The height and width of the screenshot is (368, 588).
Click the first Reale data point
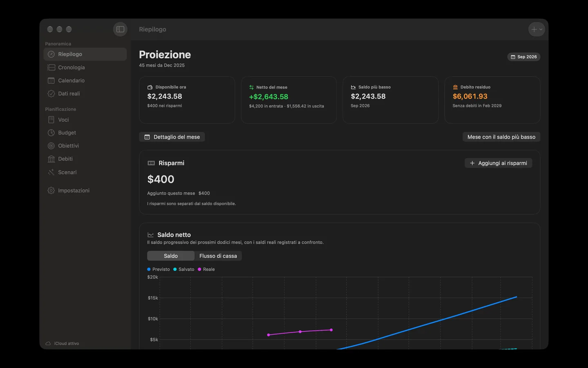[x=268, y=335]
